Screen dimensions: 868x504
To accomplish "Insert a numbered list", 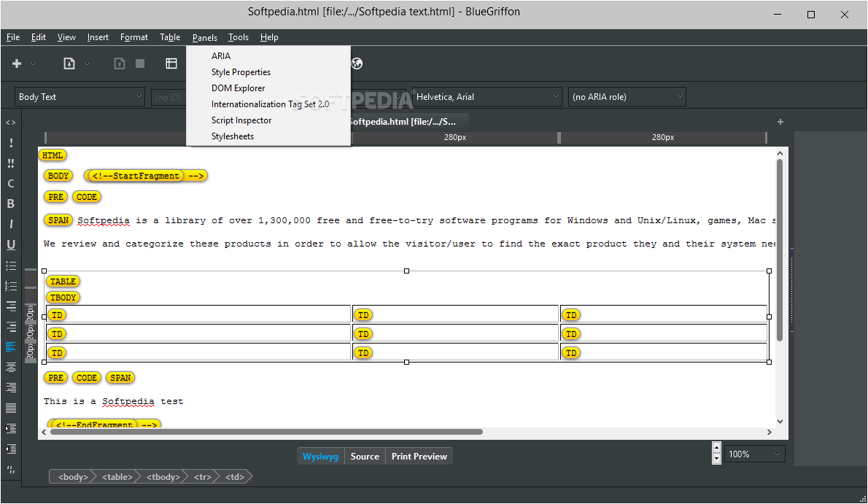I will (10, 286).
